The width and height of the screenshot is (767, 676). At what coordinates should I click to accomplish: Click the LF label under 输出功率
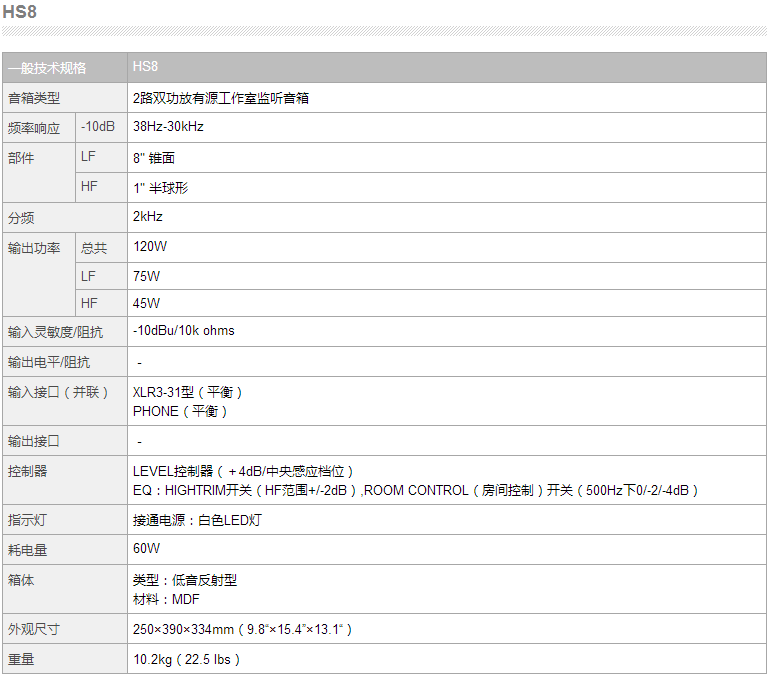coord(88,276)
